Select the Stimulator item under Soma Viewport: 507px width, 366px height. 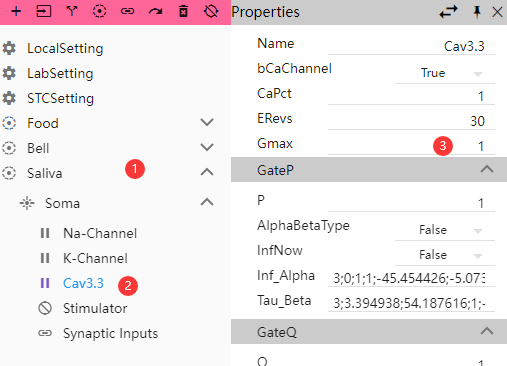point(95,308)
